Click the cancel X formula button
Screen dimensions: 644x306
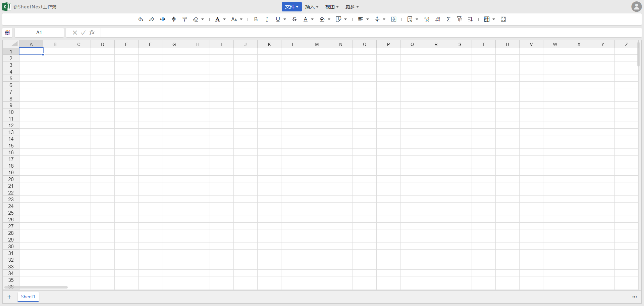75,33
